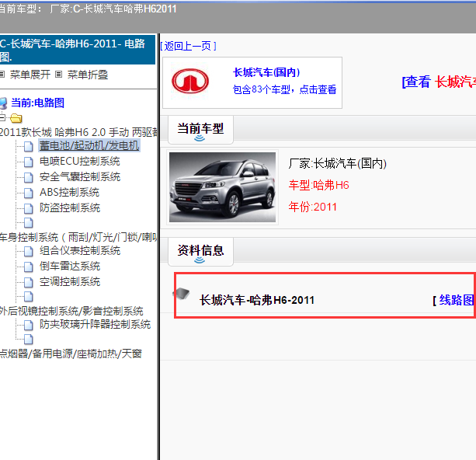
Task: Collapse the root tree node minus box
Action: 2,117
